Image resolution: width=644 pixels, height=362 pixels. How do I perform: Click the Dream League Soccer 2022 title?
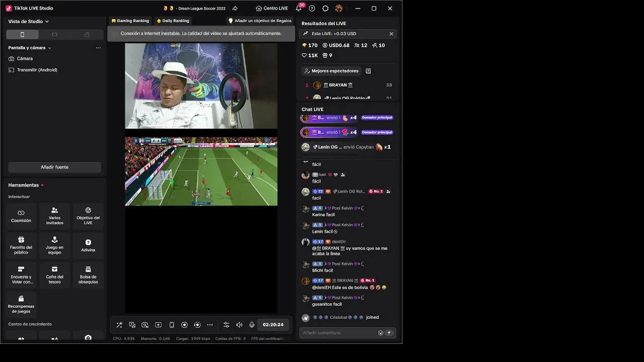click(x=202, y=9)
